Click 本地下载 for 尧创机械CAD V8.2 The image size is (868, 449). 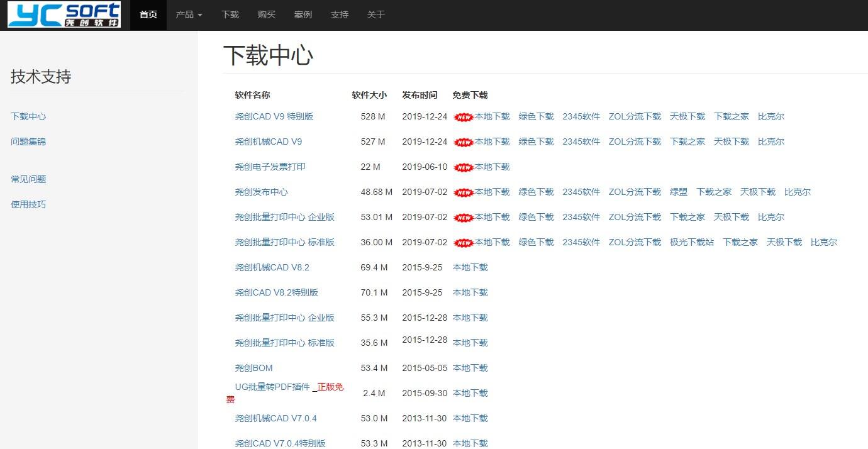click(470, 267)
